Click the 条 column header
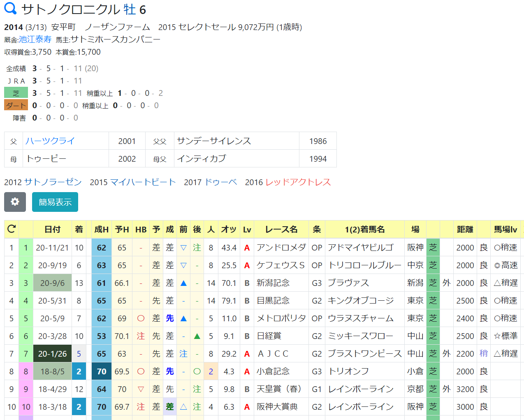 pos(317,230)
